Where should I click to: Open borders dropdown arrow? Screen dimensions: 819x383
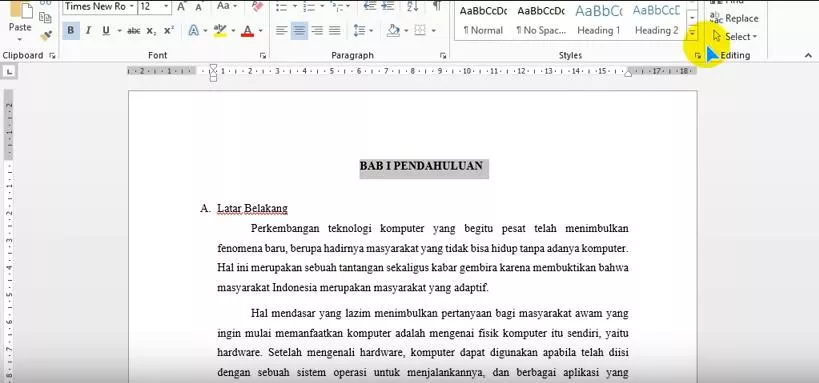tap(433, 31)
